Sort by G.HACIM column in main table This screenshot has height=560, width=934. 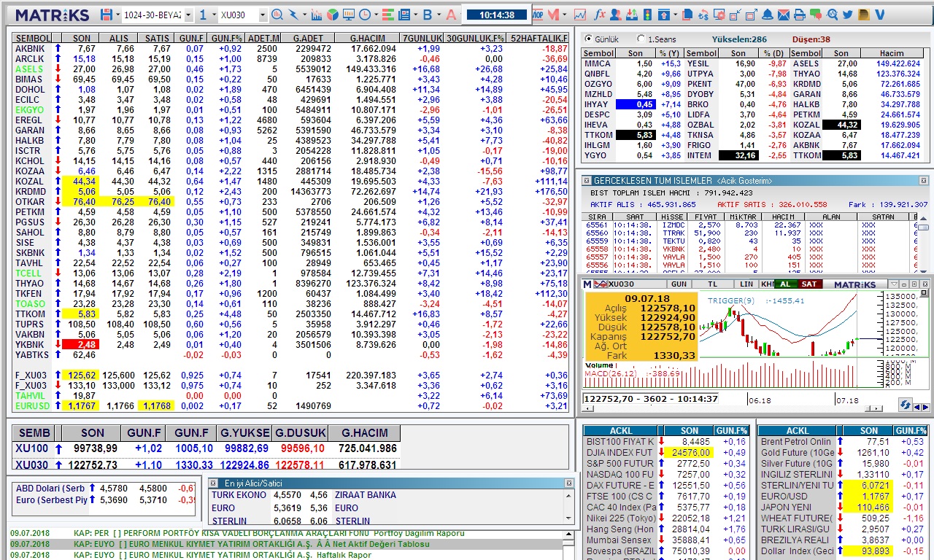[x=368, y=38]
